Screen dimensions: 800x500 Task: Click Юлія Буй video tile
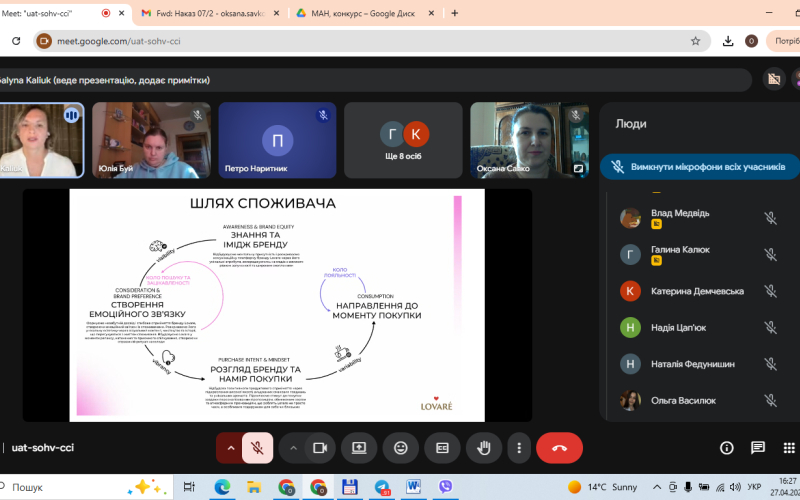tap(152, 140)
